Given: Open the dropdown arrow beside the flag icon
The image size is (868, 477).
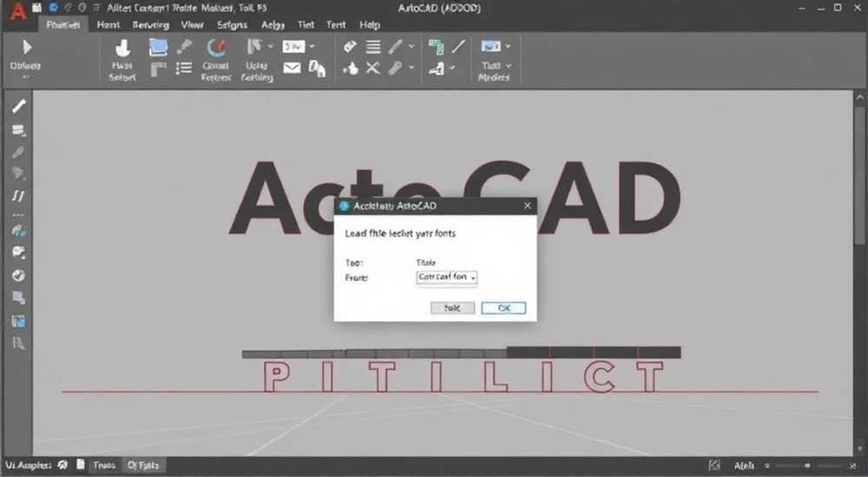Looking at the screenshot, I should coord(271,47).
